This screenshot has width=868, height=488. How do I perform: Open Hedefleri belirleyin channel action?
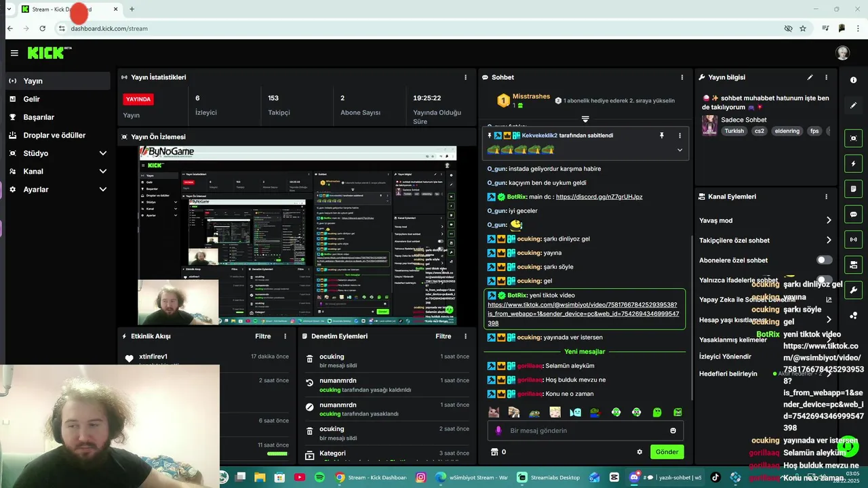[728, 373]
